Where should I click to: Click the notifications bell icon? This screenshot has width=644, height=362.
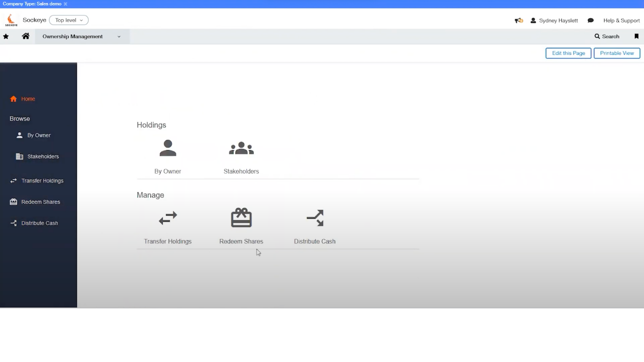click(x=518, y=20)
